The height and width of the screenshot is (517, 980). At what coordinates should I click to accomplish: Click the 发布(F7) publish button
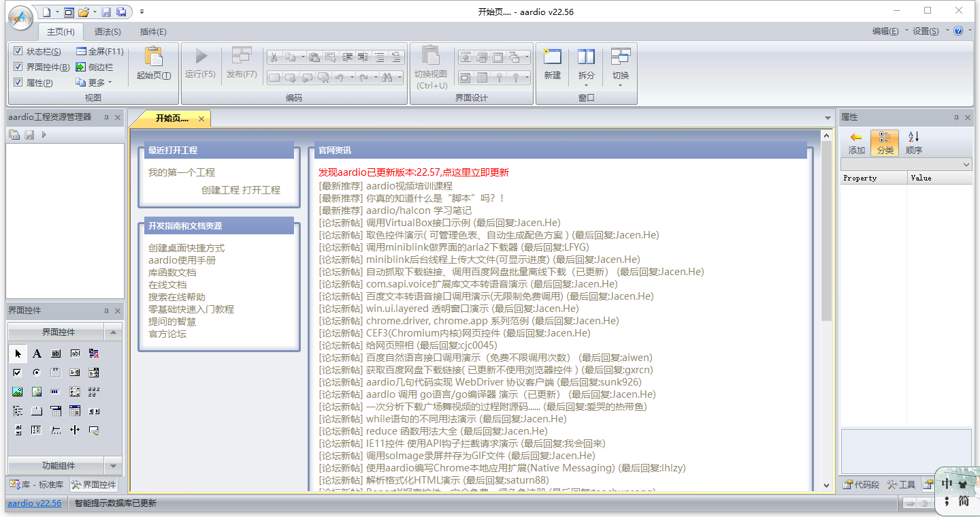242,63
